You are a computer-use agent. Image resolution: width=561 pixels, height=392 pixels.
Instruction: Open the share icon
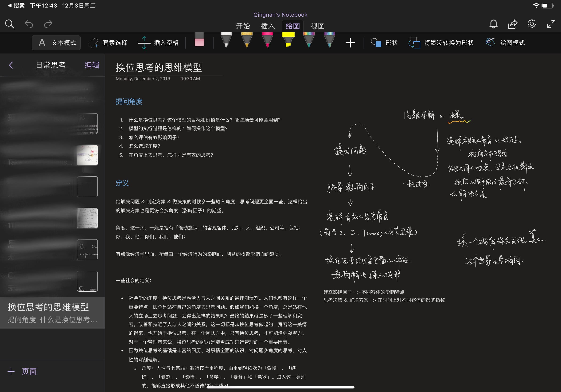pyautogui.click(x=512, y=24)
